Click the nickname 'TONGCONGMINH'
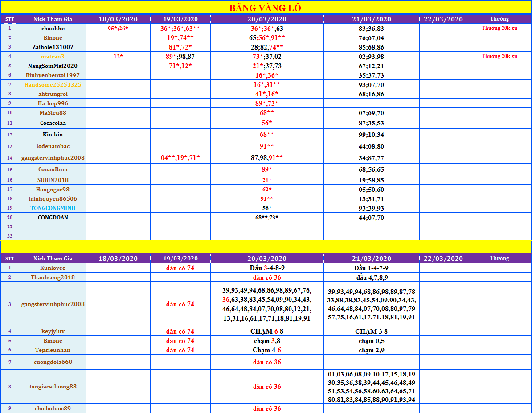The height and width of the screenshot is (413, 532). coord(53,208)
